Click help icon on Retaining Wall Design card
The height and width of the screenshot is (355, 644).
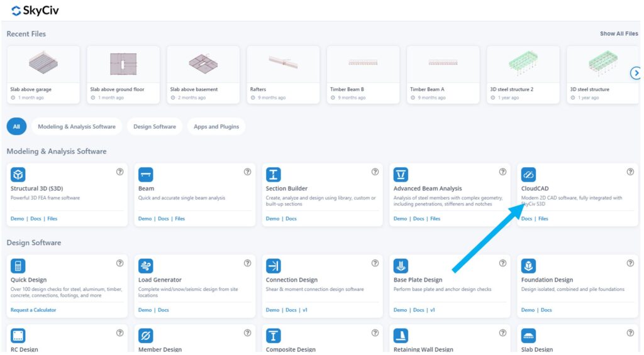(502, 333)
